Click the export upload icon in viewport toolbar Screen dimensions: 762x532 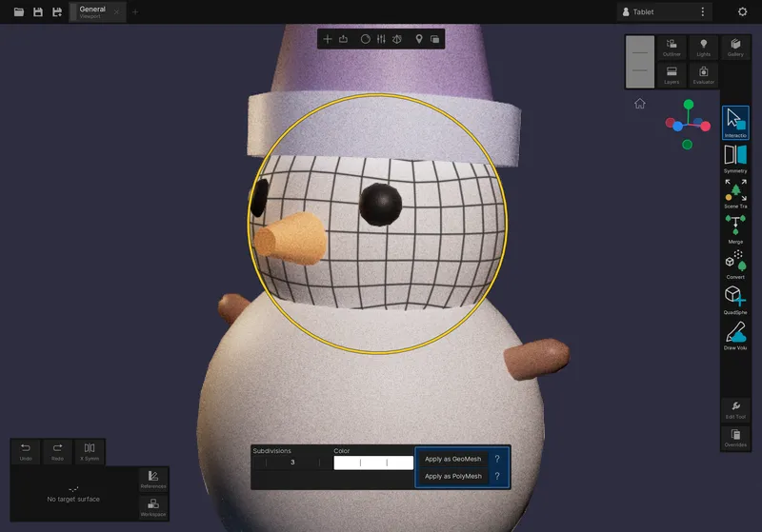click(x=344, y=39)
